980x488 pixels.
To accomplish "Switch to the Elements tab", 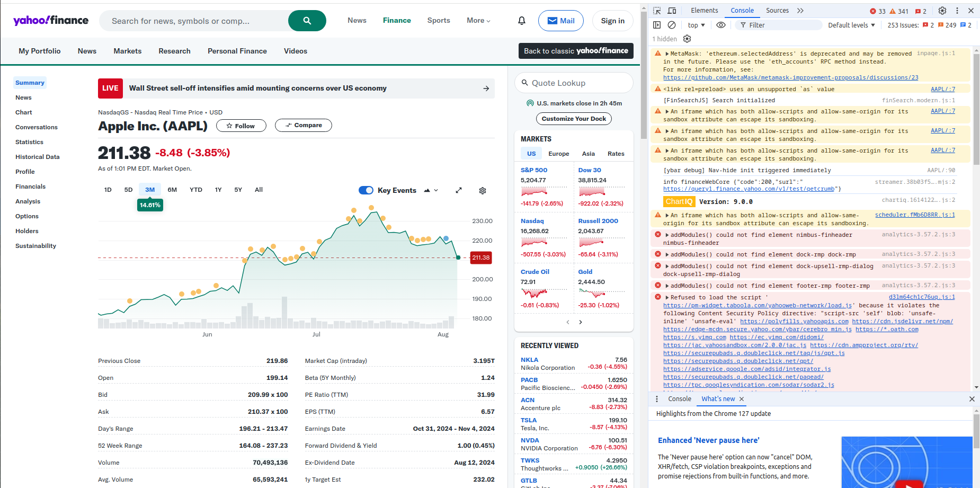I will (704, 11).
